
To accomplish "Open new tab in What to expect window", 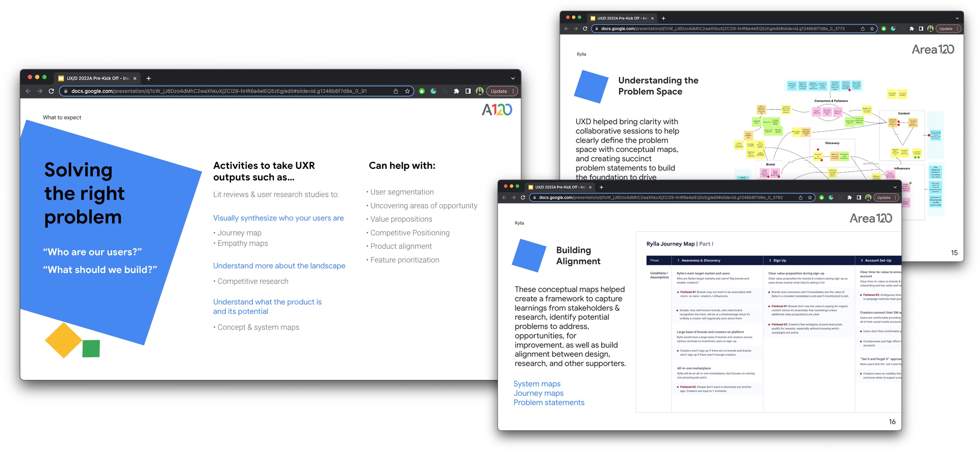I will 149,78.
